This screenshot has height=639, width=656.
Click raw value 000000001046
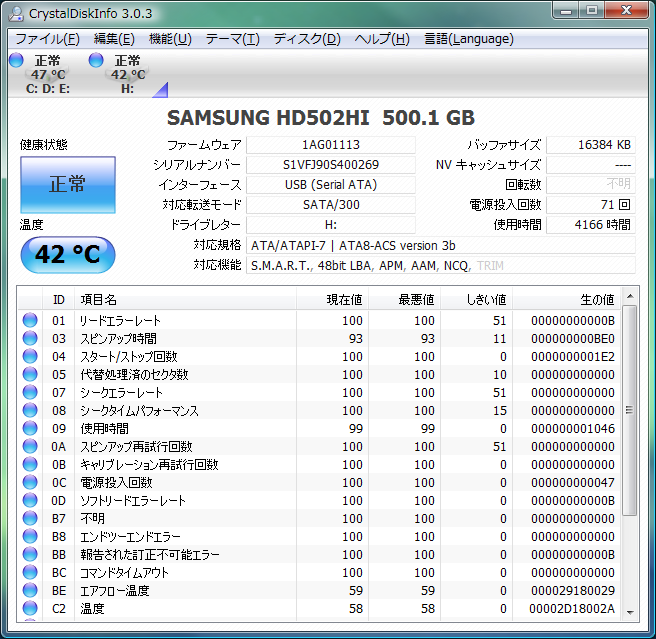tap(573, 429)
